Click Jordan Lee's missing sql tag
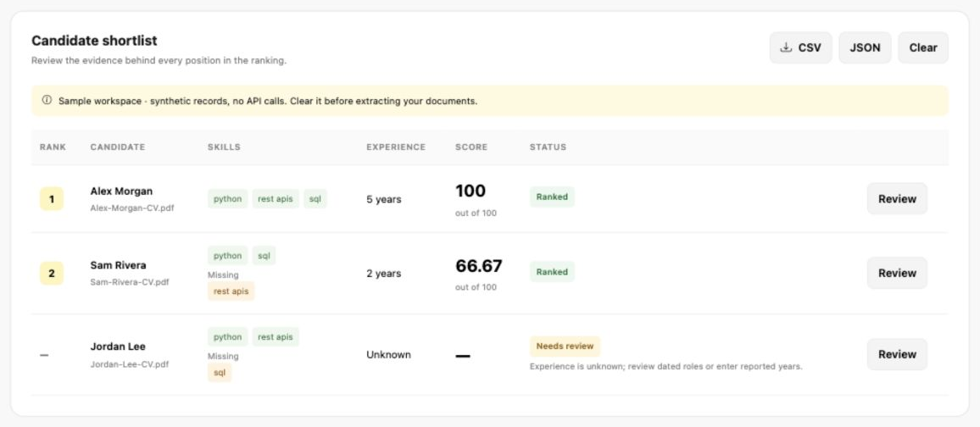980x427 pixels. click(x=220, y=373)
